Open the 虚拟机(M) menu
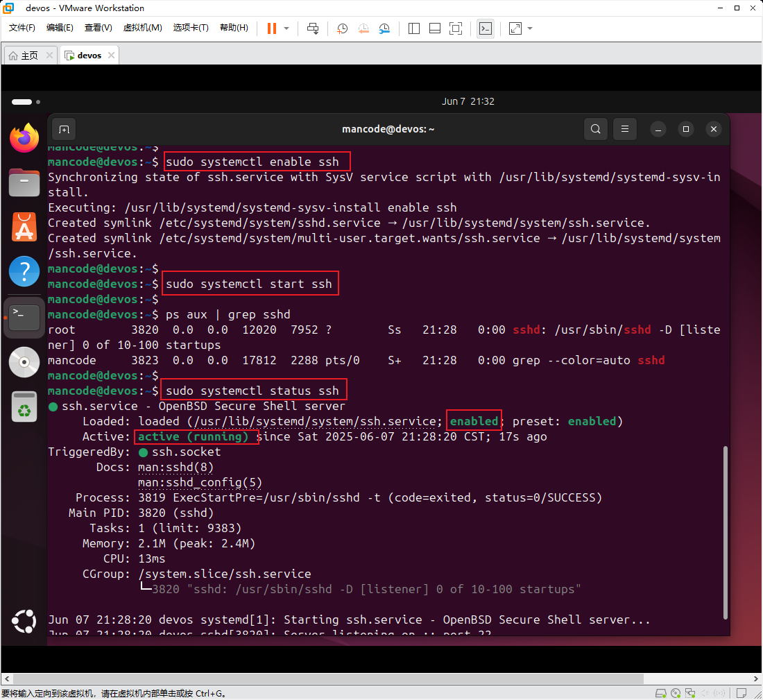763x700 pixels. (142, 28)
